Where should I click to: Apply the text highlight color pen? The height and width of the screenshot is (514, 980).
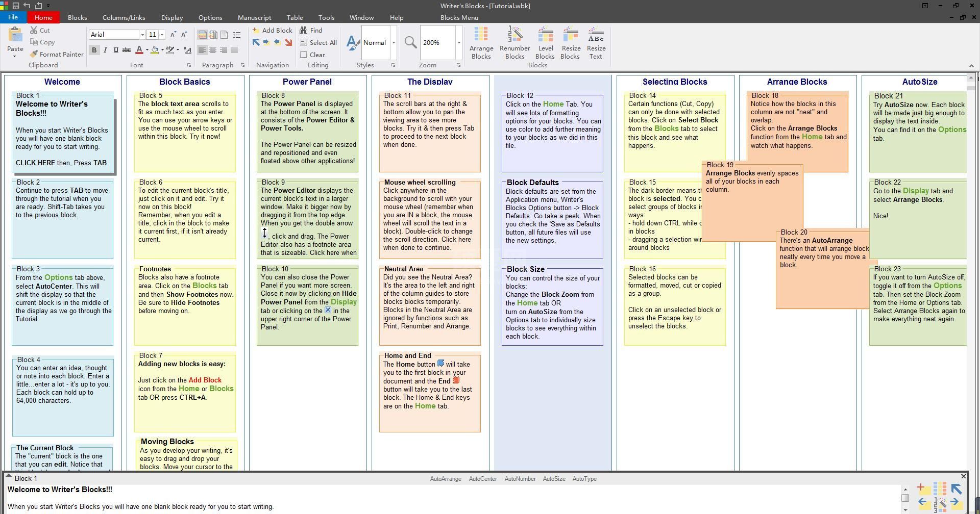click(170, 50)
